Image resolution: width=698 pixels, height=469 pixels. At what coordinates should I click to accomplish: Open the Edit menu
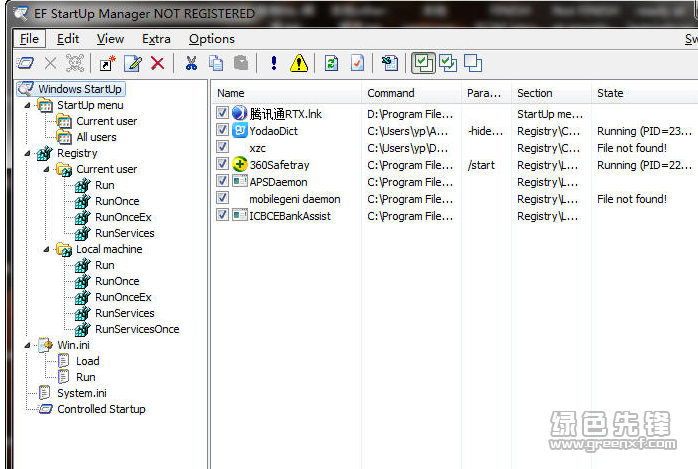point(68,39)
